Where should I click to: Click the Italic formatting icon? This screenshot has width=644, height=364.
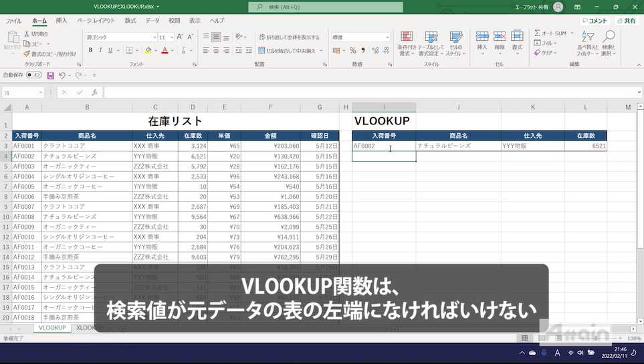100,50
